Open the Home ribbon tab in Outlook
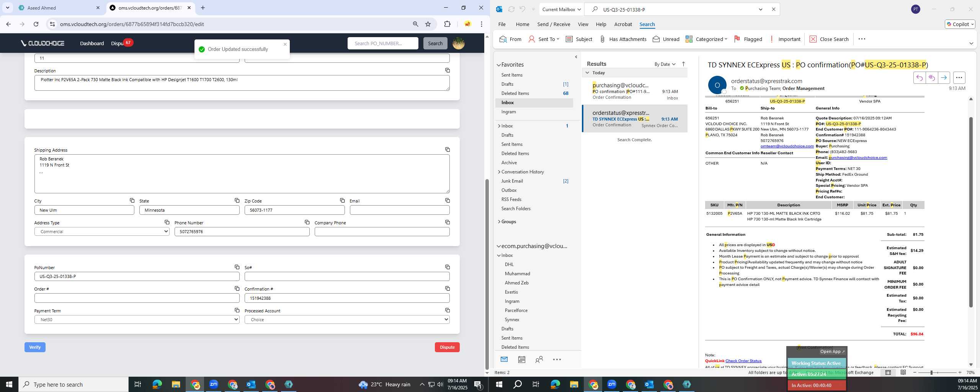This screenshot has width=980, height=392. click(522, 24)
